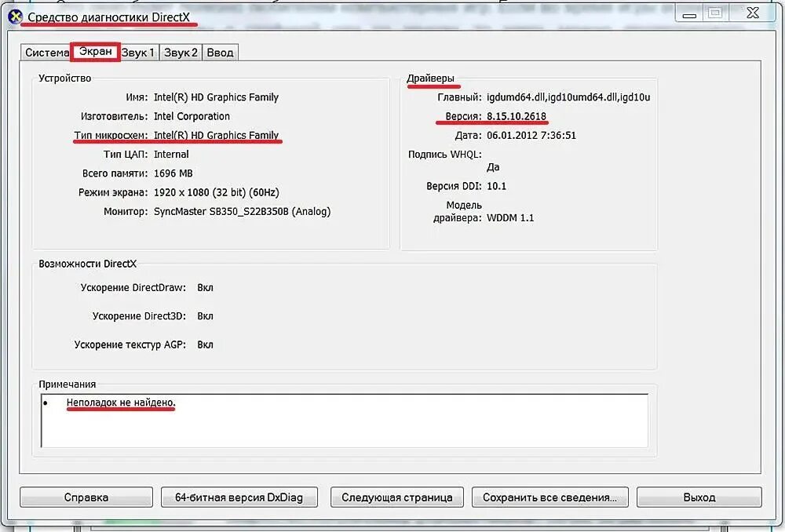Click 'Вкл' next to Ускорение Direct3D
The height and width of the screenshot is (532, 785).
(x=205, y=316)
